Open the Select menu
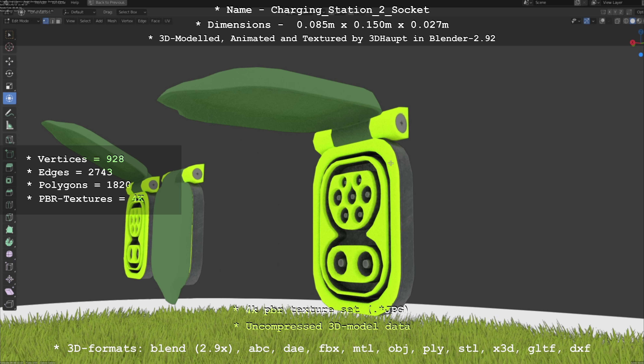Viewport: 644px width, 364px height. click(85, 21)
